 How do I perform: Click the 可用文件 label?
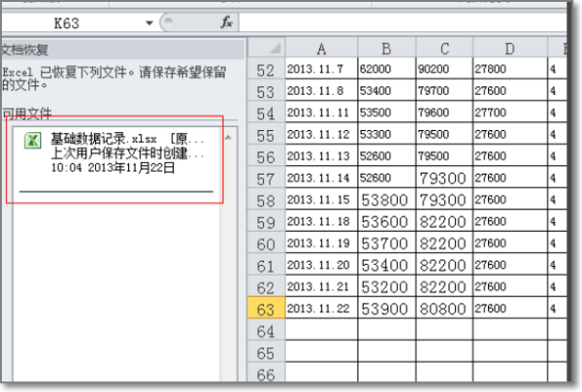[26, 113]
